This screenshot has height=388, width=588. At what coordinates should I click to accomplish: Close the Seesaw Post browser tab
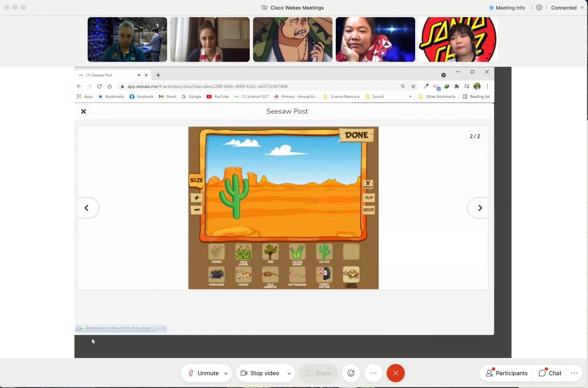(x=146, y=75)
